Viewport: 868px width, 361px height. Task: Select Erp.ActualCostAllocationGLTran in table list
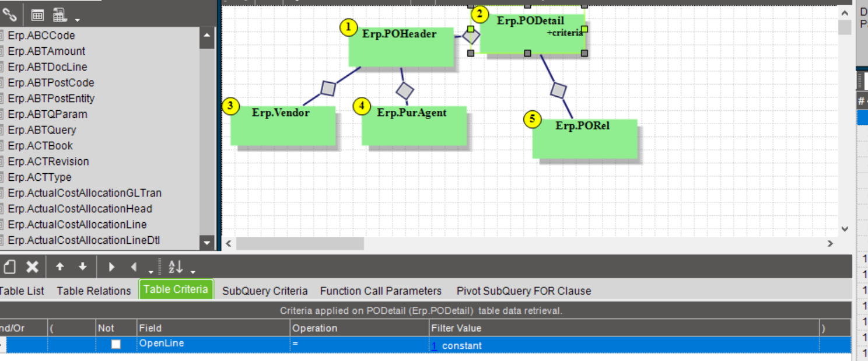85,193
